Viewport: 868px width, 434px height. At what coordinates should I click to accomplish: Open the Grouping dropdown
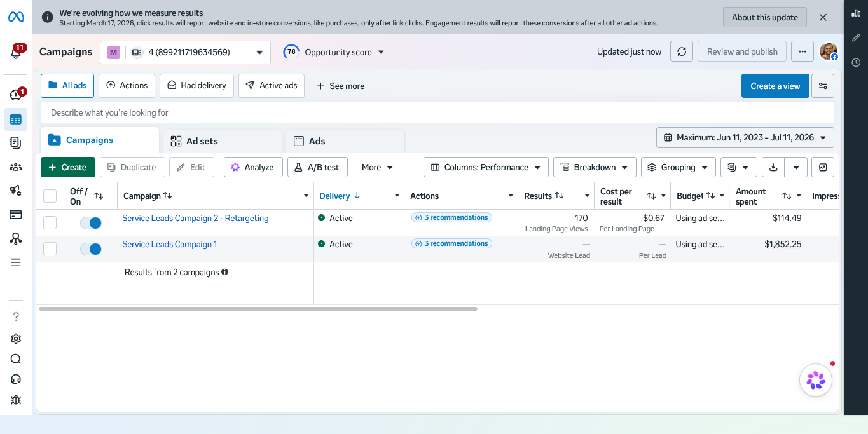point(678,167)
